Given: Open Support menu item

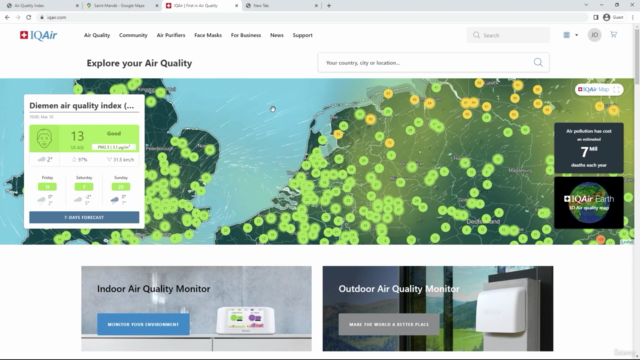Looking at the screenshot, I should click(x=302, y=35).
